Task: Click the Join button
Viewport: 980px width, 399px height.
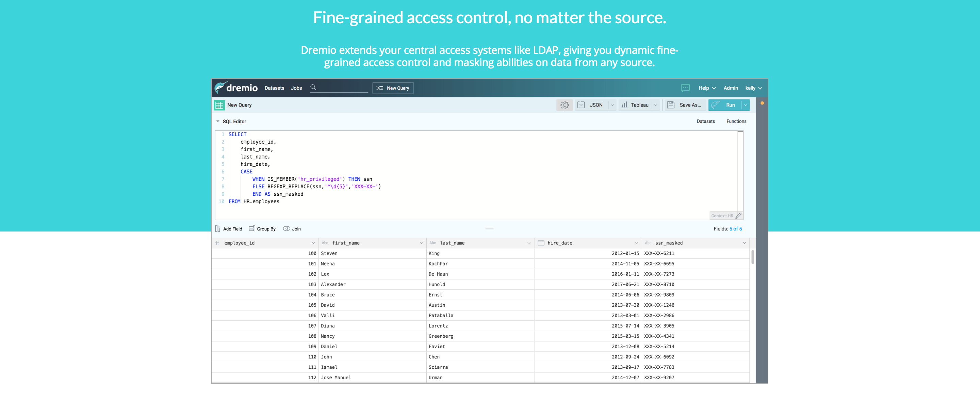Action: coord(292,229)
